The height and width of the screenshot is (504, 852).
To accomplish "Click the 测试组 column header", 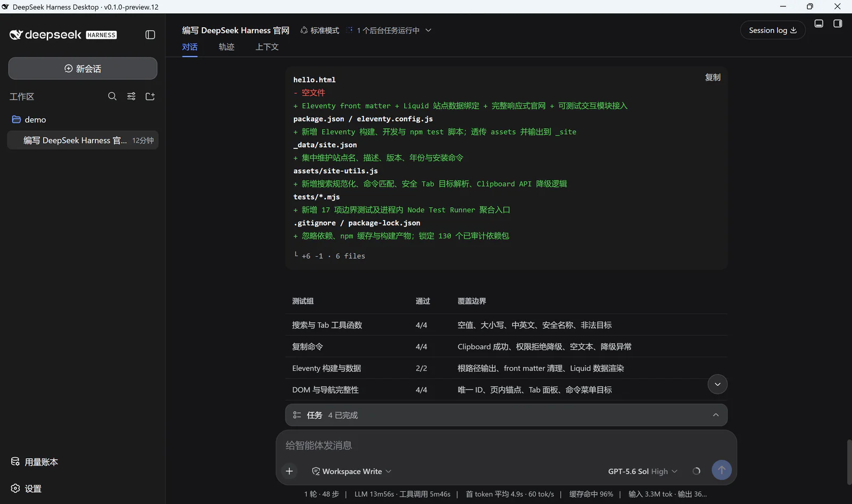I will pyautogui.click(x=302, y=301).
